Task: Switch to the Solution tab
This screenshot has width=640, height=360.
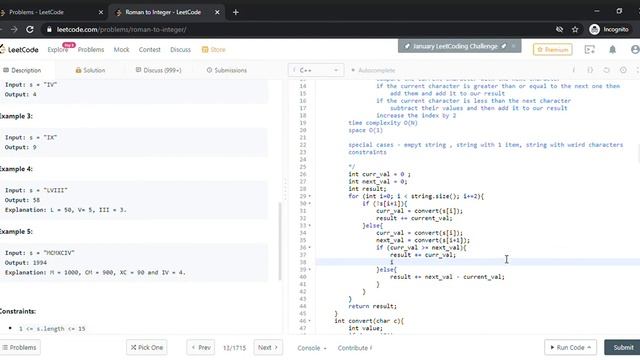Action: 90,70
